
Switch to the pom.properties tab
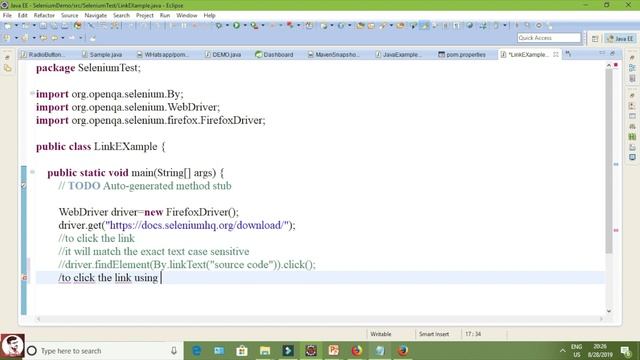coord(462,54)
